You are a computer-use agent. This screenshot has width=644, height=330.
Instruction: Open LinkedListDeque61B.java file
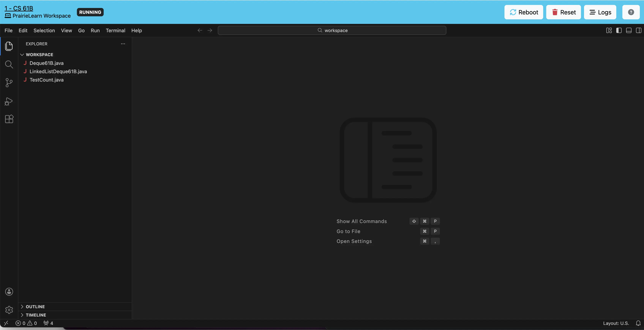[58, 71]
